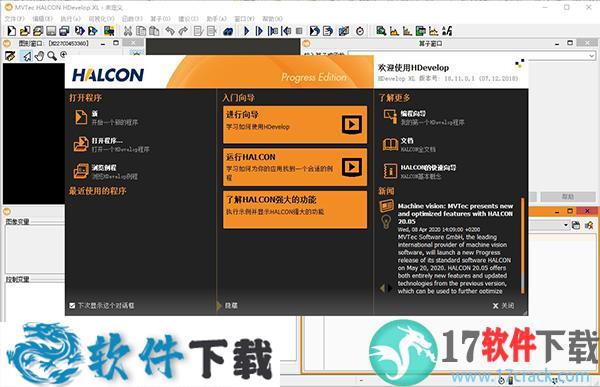Open the 窗口(W) menu

[244, 18]
